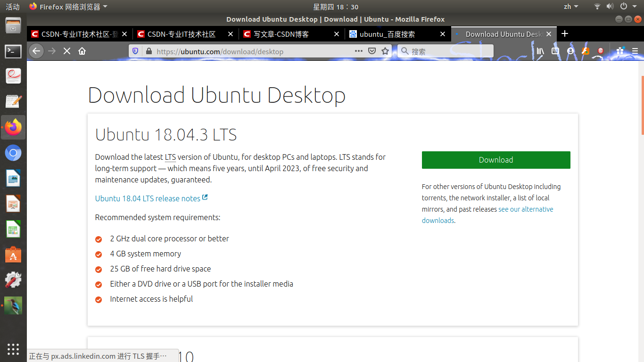Bookmark this page with the star icon
This screenshot has height=362, width=644.
385,51
